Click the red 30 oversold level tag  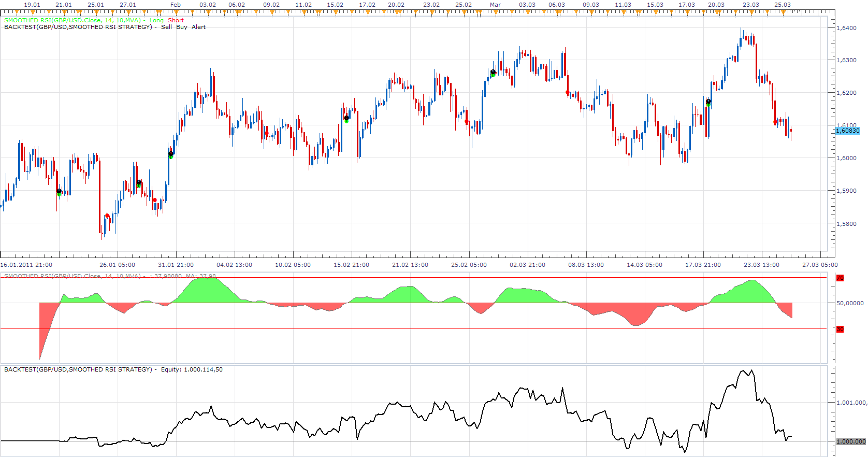[x=840, y=329]
